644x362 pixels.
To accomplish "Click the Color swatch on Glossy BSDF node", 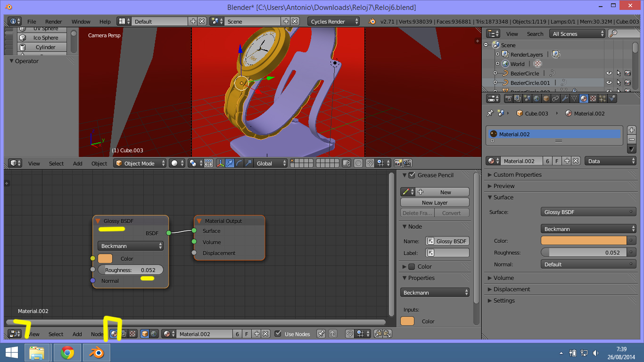I will click(105, 258).
